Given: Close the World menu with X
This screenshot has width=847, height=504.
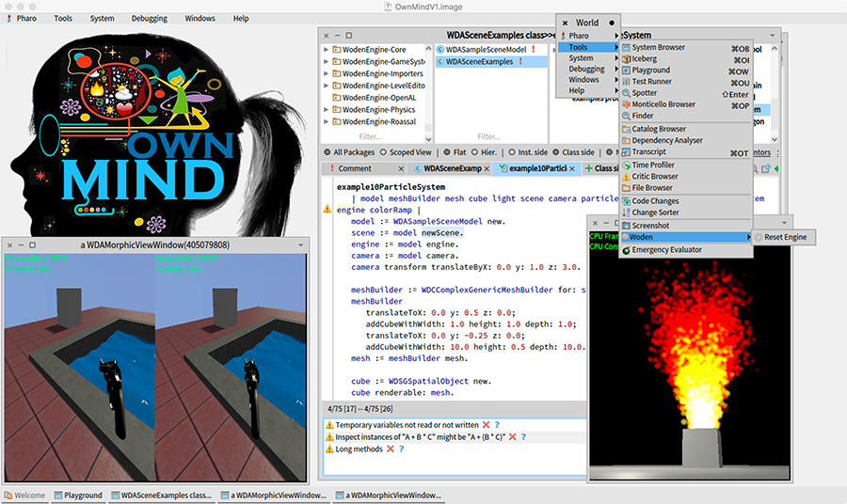Looking at the screenshot, I should pos(565,24).
